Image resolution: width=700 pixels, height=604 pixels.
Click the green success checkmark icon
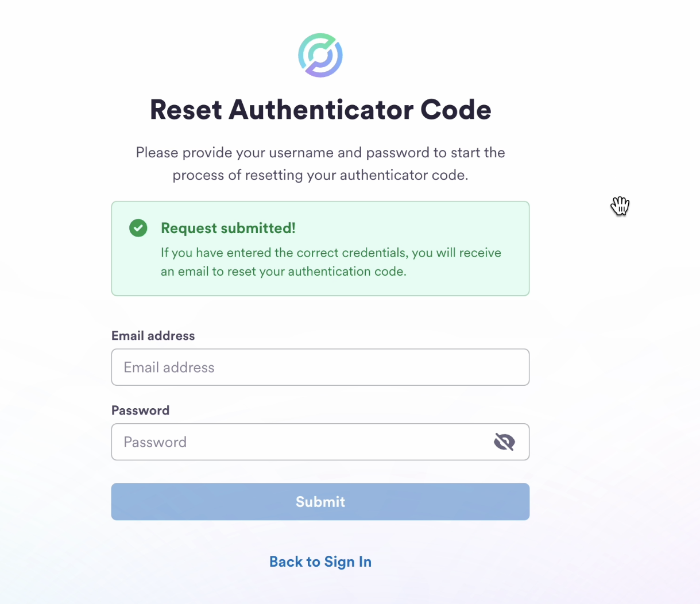[138, 228]
